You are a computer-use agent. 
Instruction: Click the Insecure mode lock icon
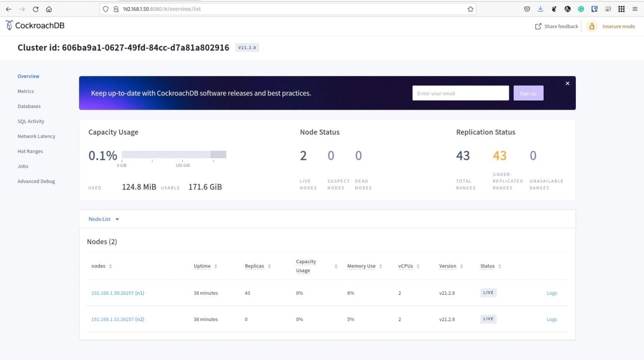tap(592, 26)
